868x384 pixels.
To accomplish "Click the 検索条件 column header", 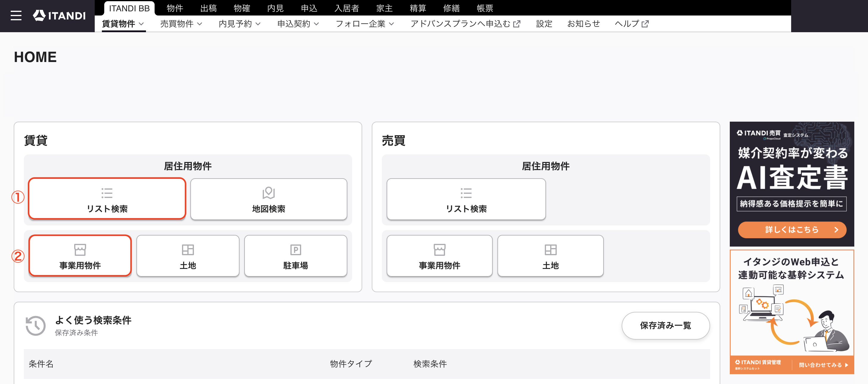I will pyautogui.click(x=430, y=364).
